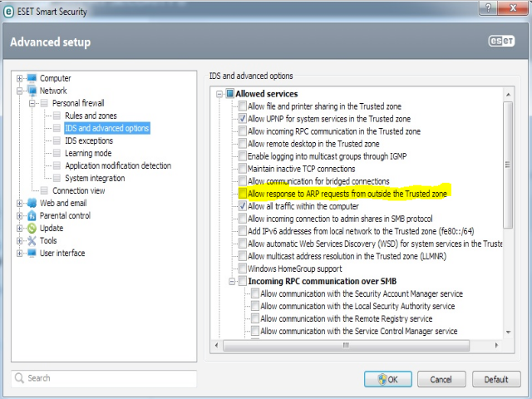Expand the User interface node
Image resolution: width=532 pixels, height=399 pixels.
(19, 254)
